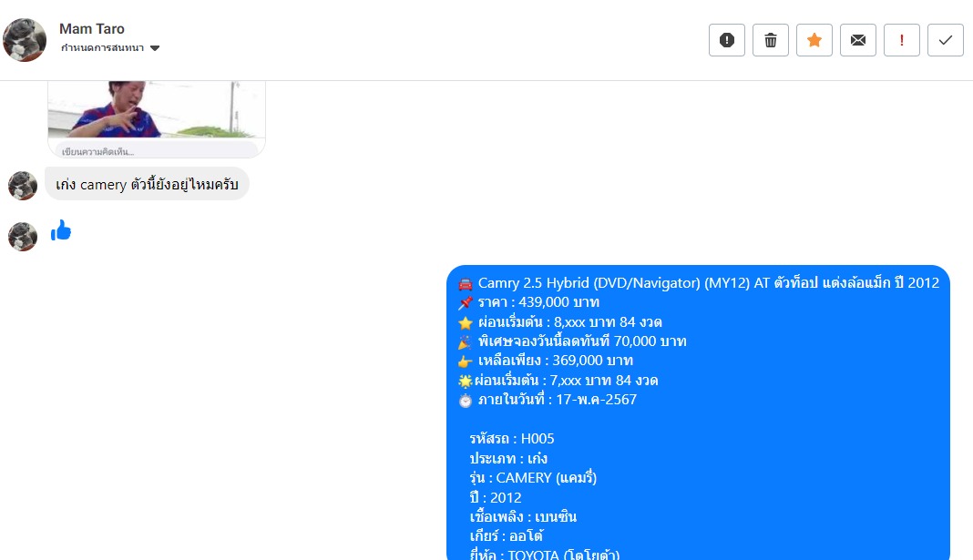Select the ปี : 2012 line
973x560 pixels.
(496, 497)
